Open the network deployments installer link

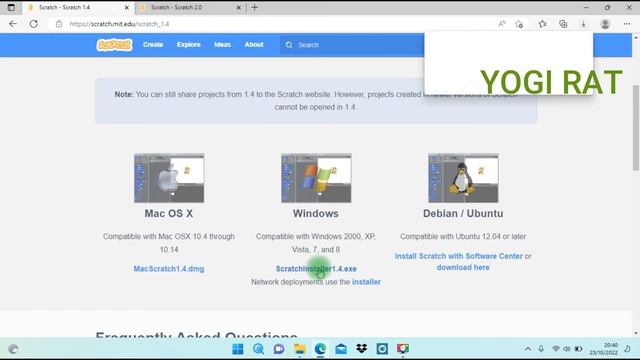click(x=366, y=282)
